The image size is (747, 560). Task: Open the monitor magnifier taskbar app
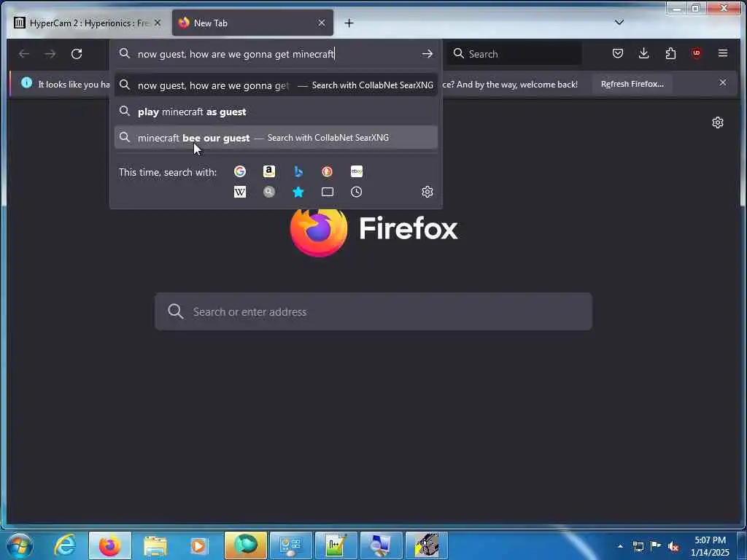coord(381,545)
